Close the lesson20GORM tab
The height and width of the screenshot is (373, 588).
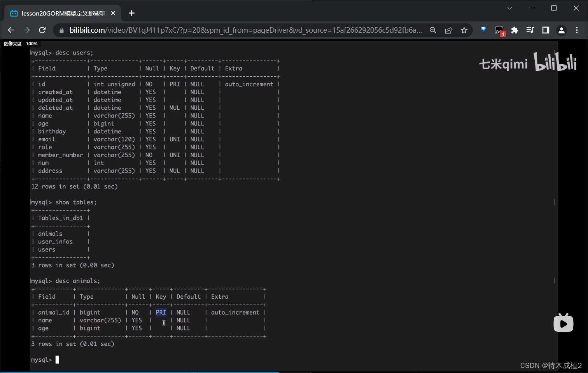(113, 13)
